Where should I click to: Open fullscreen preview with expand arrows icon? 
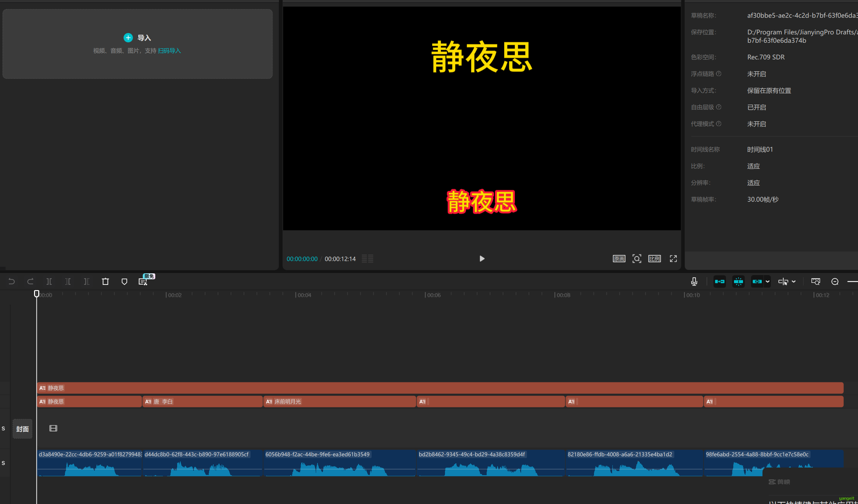pos(673,259)
